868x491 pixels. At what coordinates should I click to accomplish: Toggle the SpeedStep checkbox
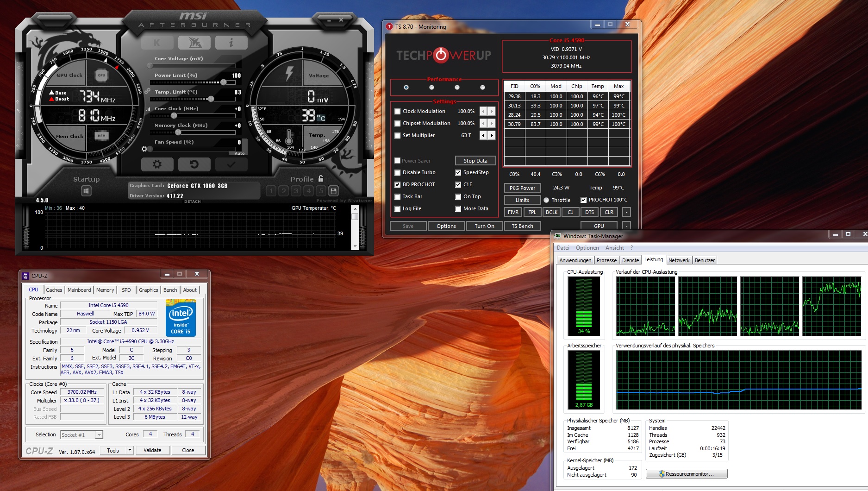[x=458, y=172]
